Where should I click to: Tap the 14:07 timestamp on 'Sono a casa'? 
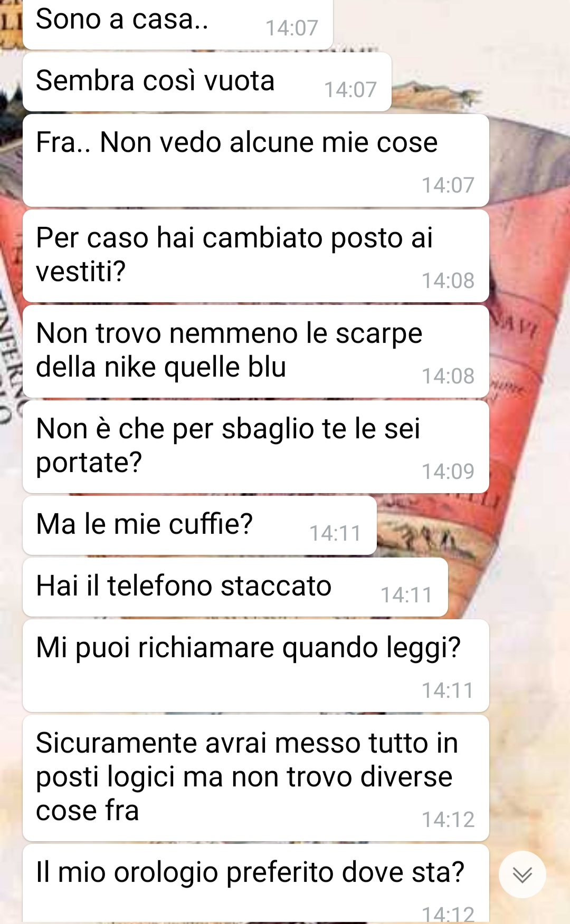pos(292,28)
